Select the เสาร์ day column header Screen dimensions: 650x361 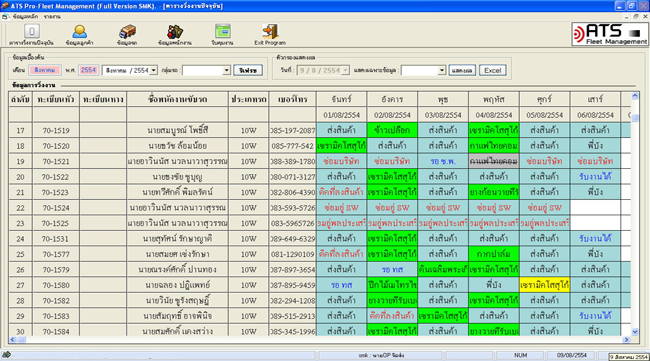coord(595,99)
